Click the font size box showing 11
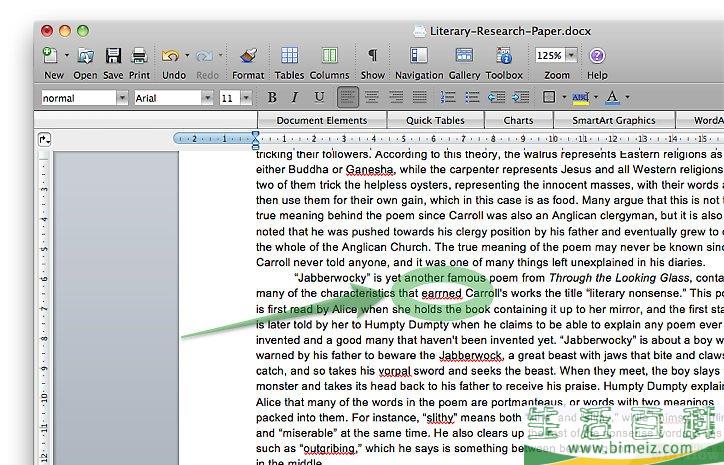Screen dimensions: 724x465 coord(230,98)
